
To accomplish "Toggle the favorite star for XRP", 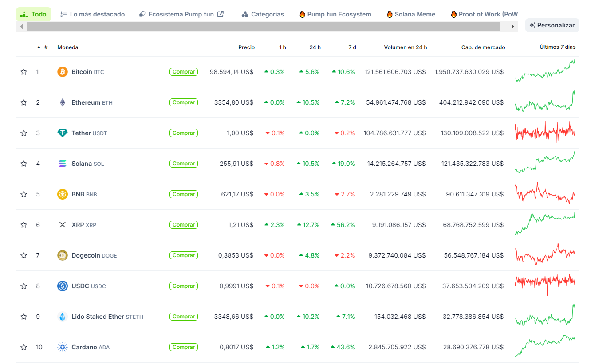I will pyautogui.click(x=24, y=225).
